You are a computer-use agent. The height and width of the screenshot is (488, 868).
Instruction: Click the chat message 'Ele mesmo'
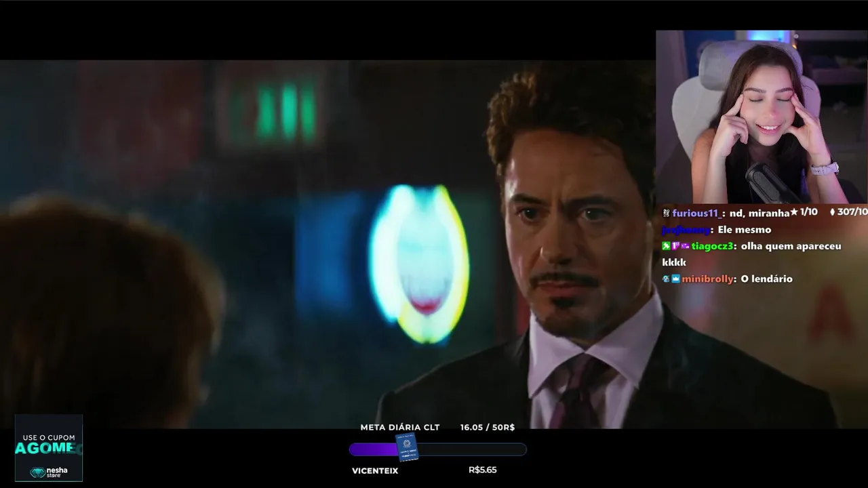(744, 230)
